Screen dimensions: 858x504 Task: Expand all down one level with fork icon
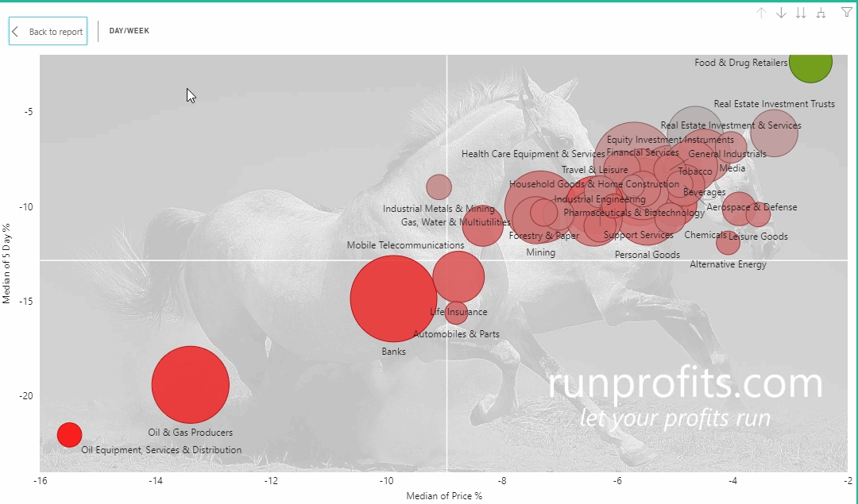click(x=821, y=13)
